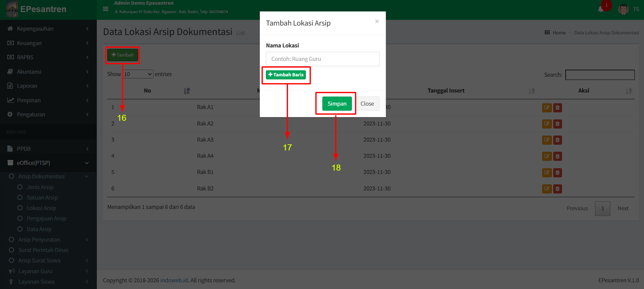The image size is (644, 289).
Task: Open the user profile avatar
Action: pos(623,9)
